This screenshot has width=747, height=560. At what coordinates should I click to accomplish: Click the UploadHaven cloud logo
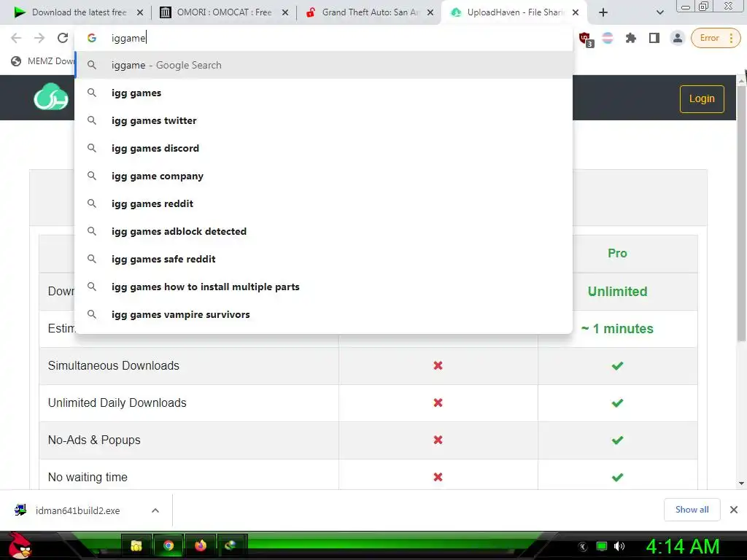point(51,97)
